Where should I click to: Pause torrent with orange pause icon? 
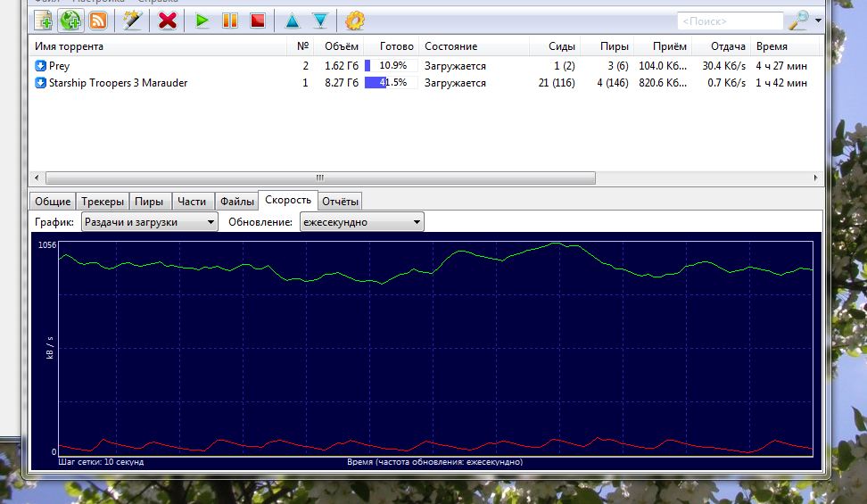[229, 20]
